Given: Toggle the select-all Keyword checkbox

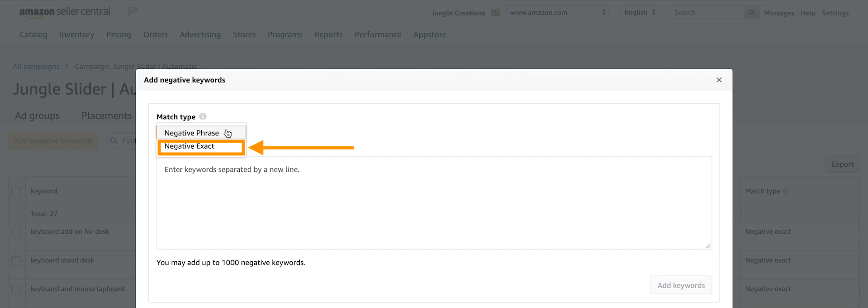Looking at the screenshot, I should pos(16,192).
